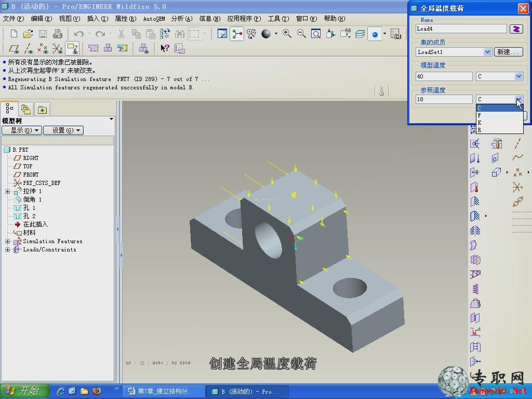Screen dimensions: 532x399
Task: Open the 设置 dropdown in model tree
Action: [x=63, y=130]
